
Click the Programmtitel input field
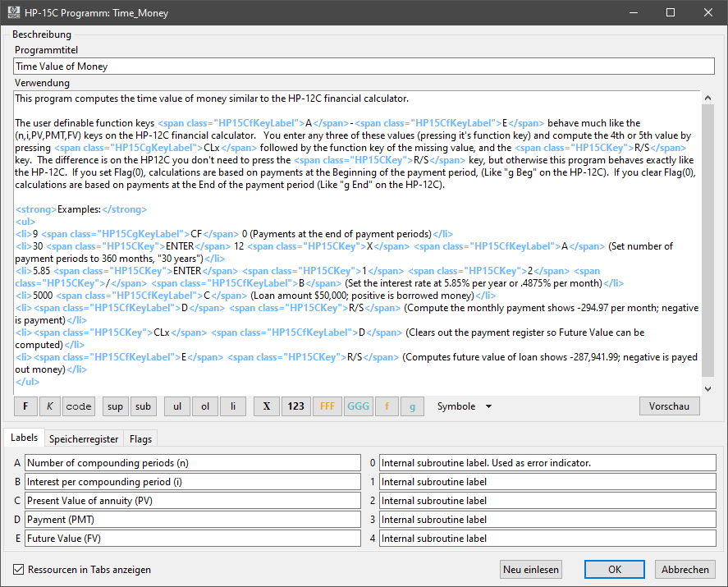(x=364, y=66)
